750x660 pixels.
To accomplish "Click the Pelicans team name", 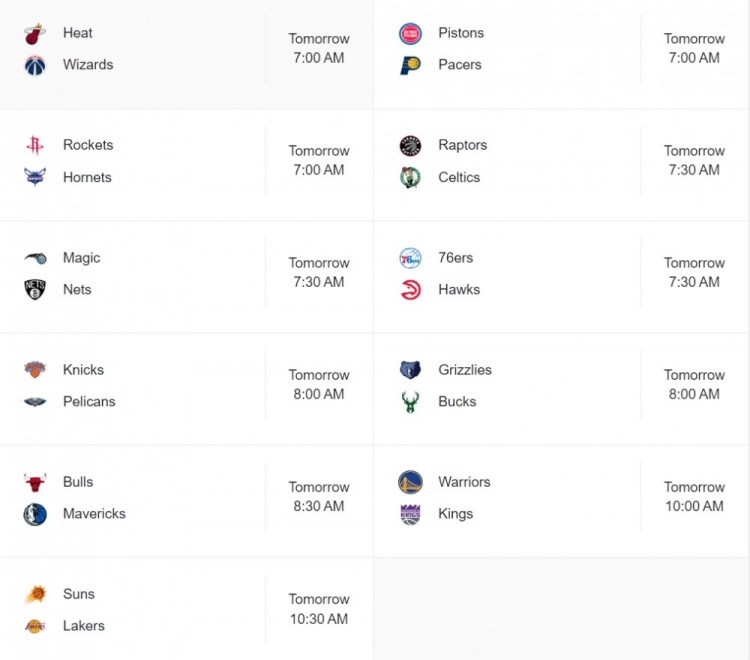I will point(89,401).
